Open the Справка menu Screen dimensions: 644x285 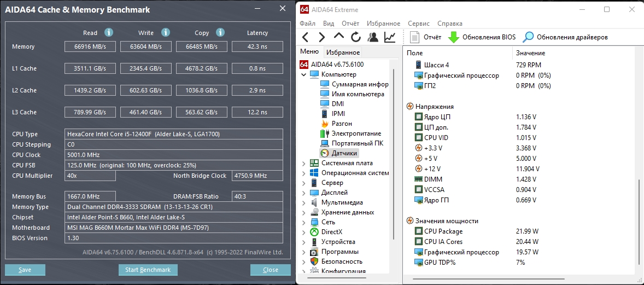450,24
